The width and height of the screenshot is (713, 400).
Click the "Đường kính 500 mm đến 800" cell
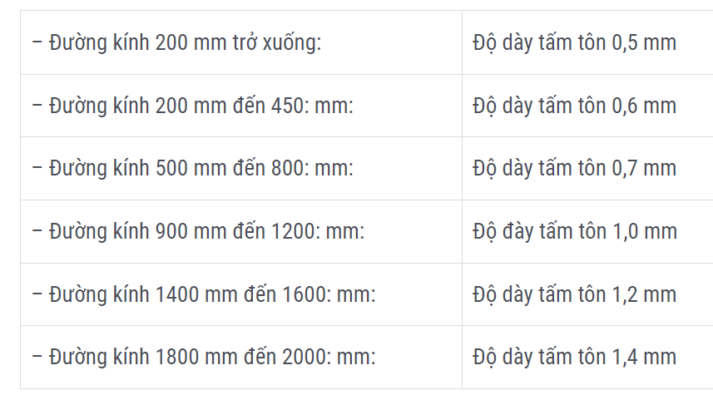pyautogui.click(x=189, y=168)
